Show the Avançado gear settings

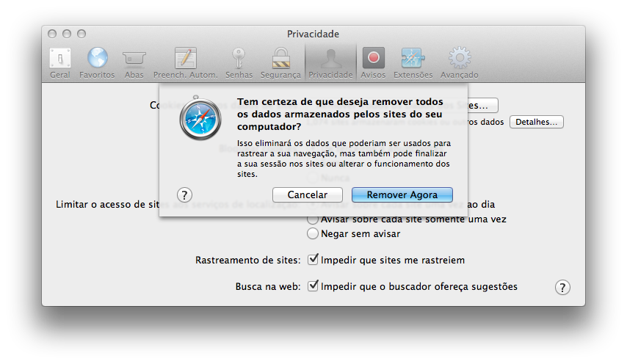click(460, 62)
